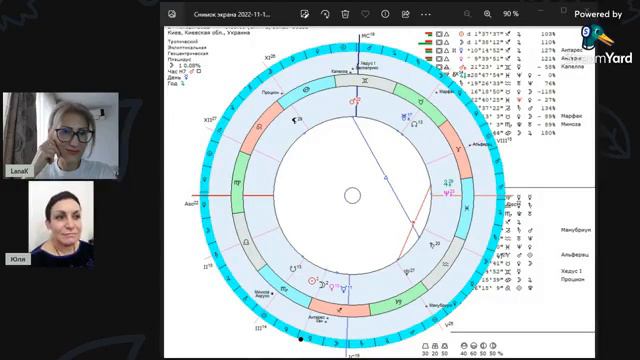Screen dimensions: 640x360
Task: Click the hemisphere icon labeled 40
Action: point(464,346)
